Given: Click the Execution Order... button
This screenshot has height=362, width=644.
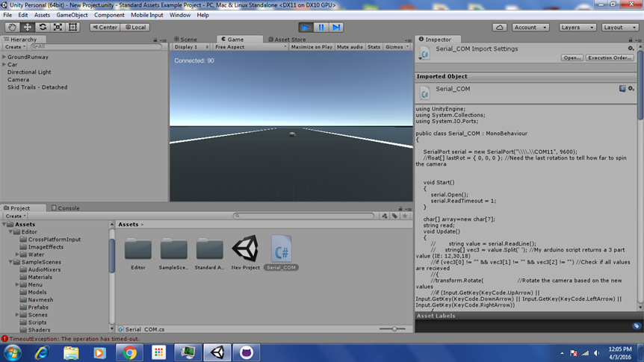Looking at the screenshot, I should pos(610,58).
